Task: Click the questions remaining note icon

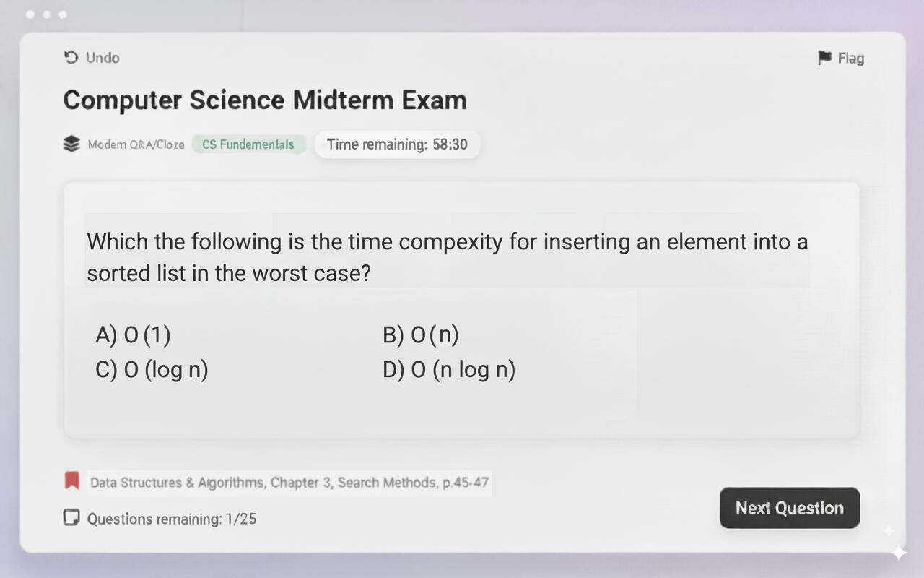Action: point(71,518)
